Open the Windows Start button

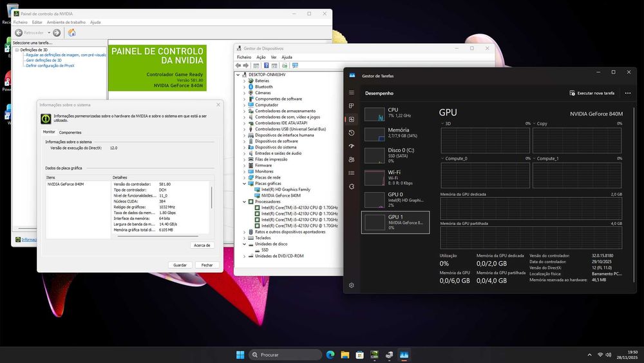240,355
